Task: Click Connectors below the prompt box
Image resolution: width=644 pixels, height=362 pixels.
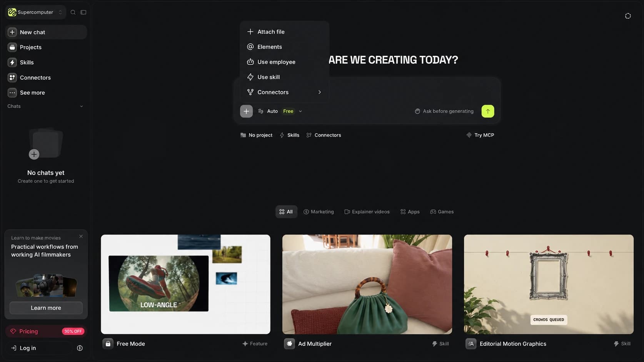Action: click(324, 135)
